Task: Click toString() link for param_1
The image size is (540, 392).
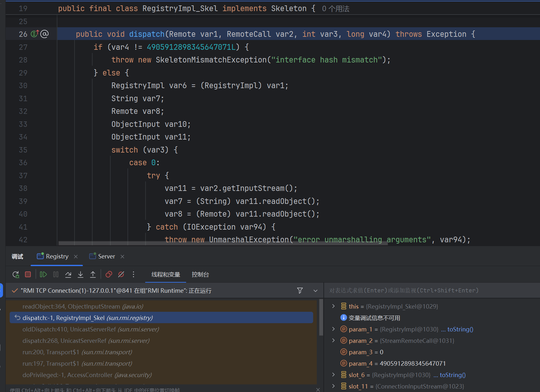Action: (x=460, y=329)
